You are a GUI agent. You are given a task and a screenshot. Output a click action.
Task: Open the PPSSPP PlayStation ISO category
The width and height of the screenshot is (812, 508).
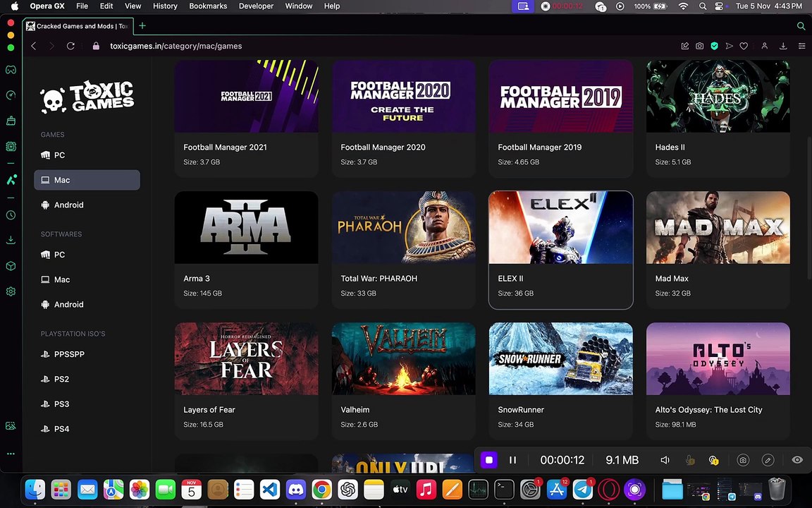pyautogui.click(x=87, y=354)
